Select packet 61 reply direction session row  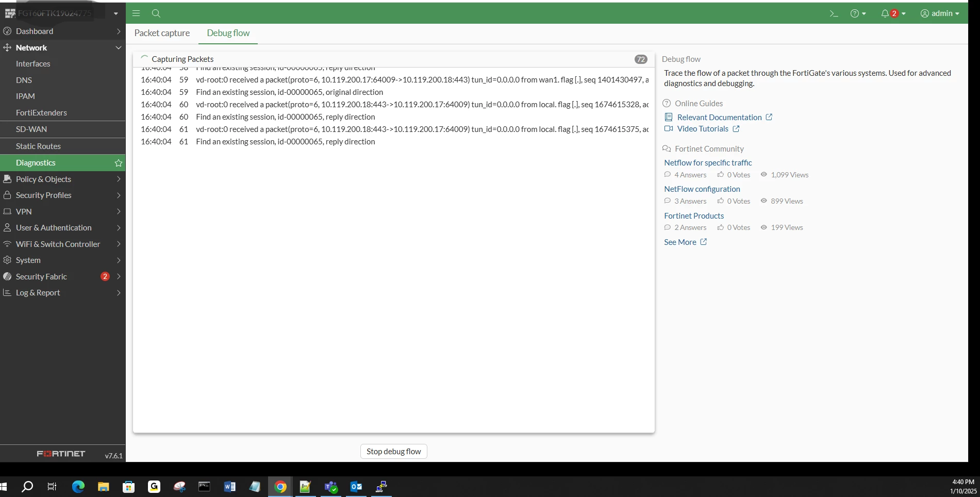(394, 142)
